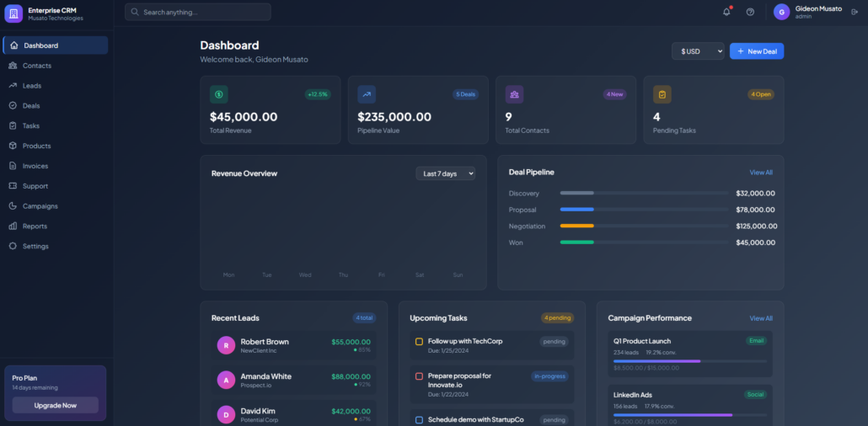Click the dollar icon on Total Revenue card
868x426 pixels.
(x=218, y=94)
